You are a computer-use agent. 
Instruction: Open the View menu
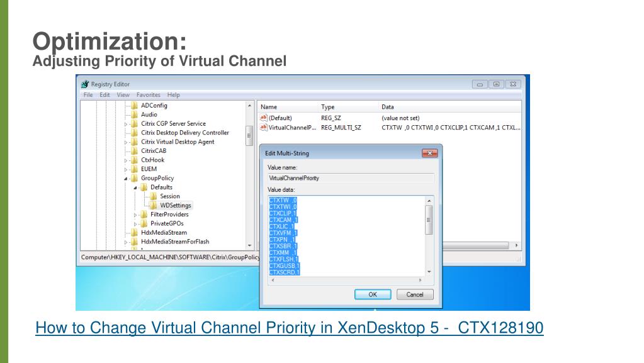123,95
